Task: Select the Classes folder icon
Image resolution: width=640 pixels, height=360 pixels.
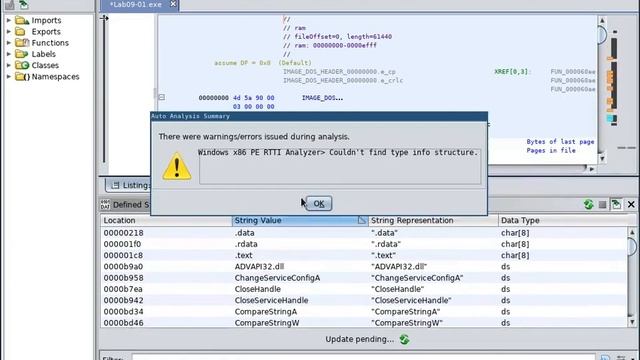Action: pos(22,65)
